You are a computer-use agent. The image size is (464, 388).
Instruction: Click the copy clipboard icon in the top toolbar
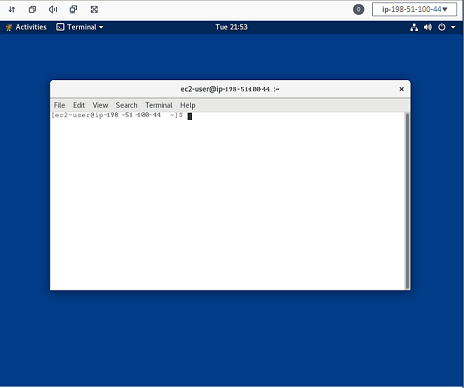tap(32, 9)
